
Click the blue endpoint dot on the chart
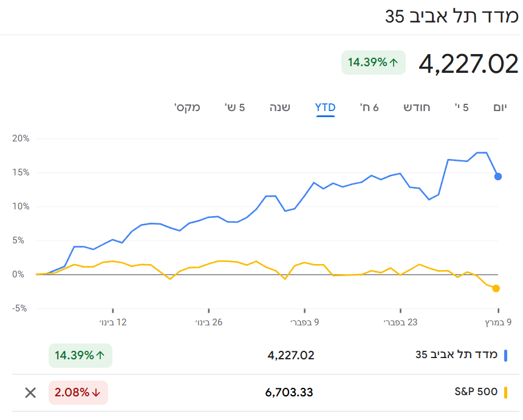point(498,177)
